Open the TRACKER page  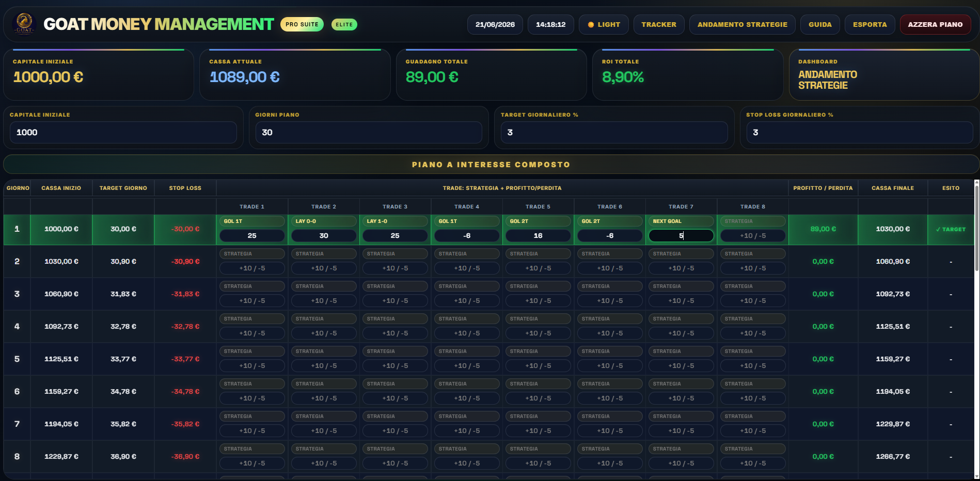pyautogui.click(x=659, y=24)
